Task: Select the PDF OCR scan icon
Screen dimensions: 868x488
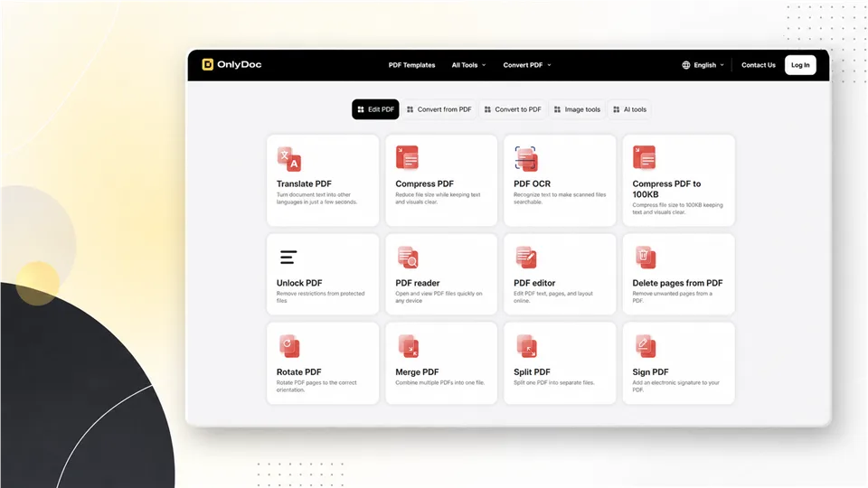Action: pyautogui.click(x=526, y=158)
